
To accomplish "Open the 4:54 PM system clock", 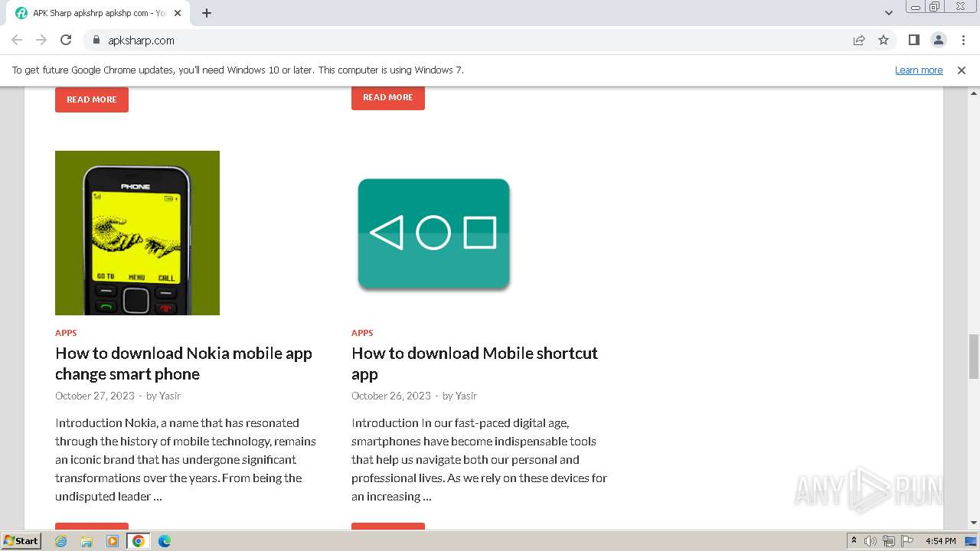I will [941, 541].
